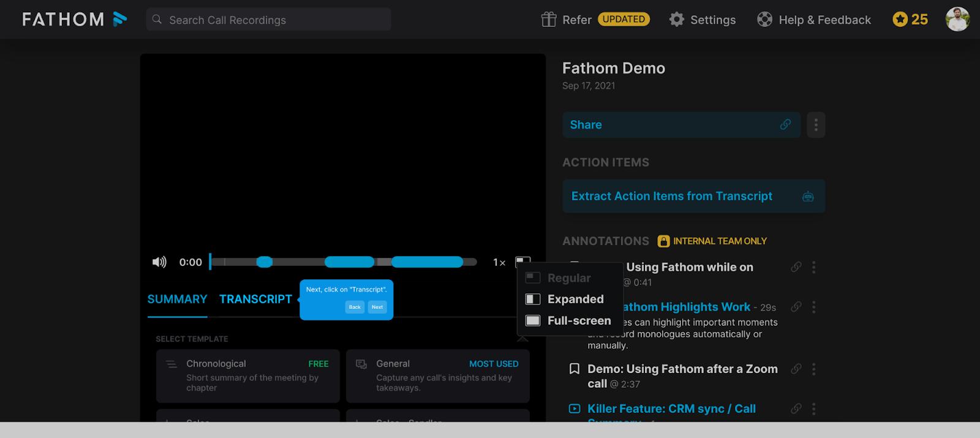The image size is (980, 438).
Task: Open the video layout mode icon
Action: 522,262
